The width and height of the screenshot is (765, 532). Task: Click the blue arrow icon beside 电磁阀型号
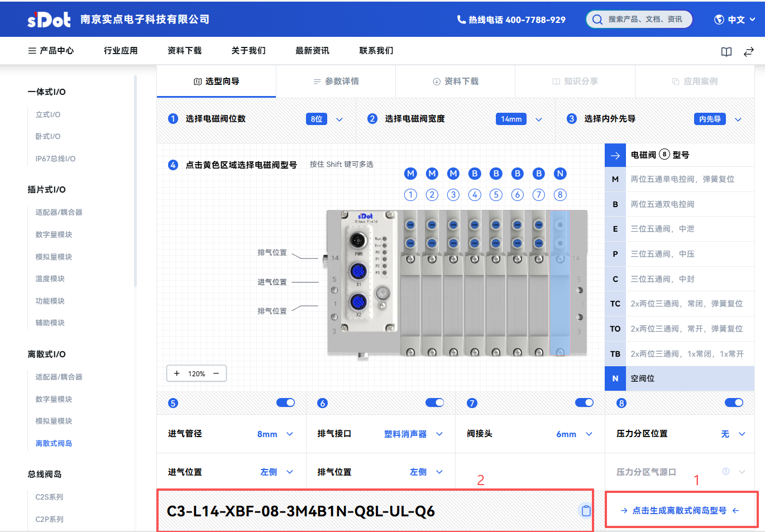pos(615,155)
